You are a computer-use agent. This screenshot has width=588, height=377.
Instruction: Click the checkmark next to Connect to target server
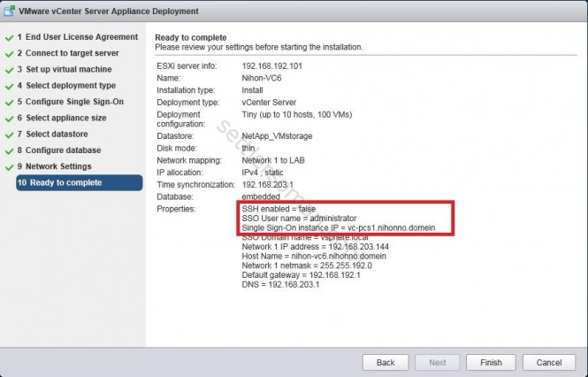click(8, 54)
